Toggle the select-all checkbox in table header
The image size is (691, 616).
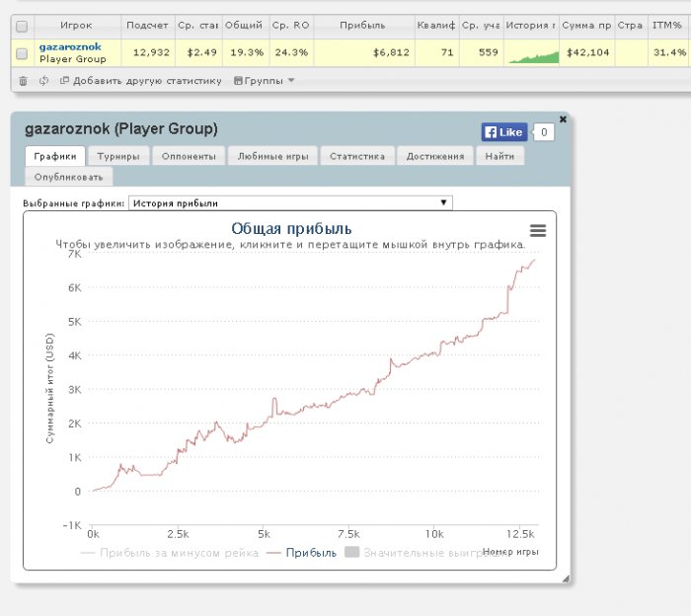pos(22,27)
